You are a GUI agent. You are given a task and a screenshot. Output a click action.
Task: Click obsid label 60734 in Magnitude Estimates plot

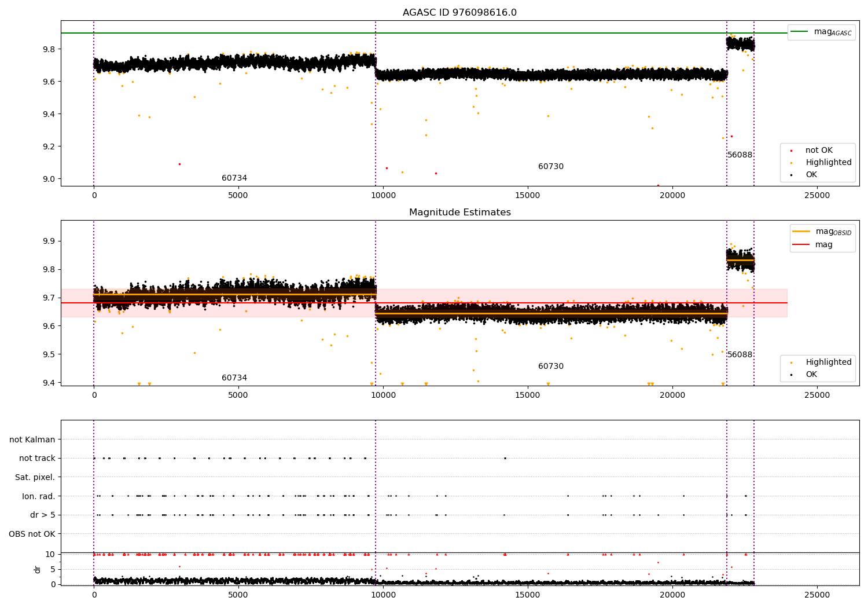pos(234,378)
